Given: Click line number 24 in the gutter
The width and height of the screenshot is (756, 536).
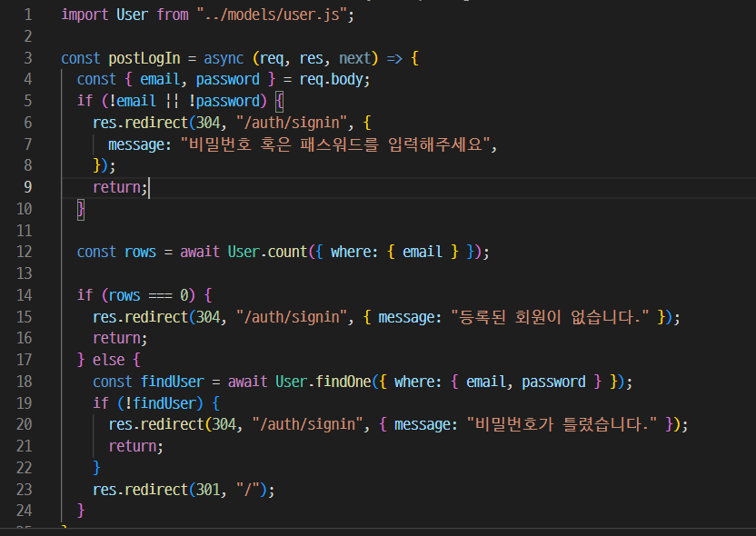Looking at the screenshot, I should click(25, 511).
